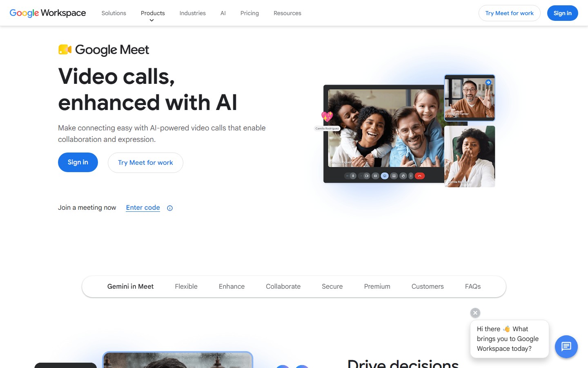This screenshot has width=588, height=368.
Task: Click the blue audio indicator on Stephen Turner tile
Action: tap(488, 82)
